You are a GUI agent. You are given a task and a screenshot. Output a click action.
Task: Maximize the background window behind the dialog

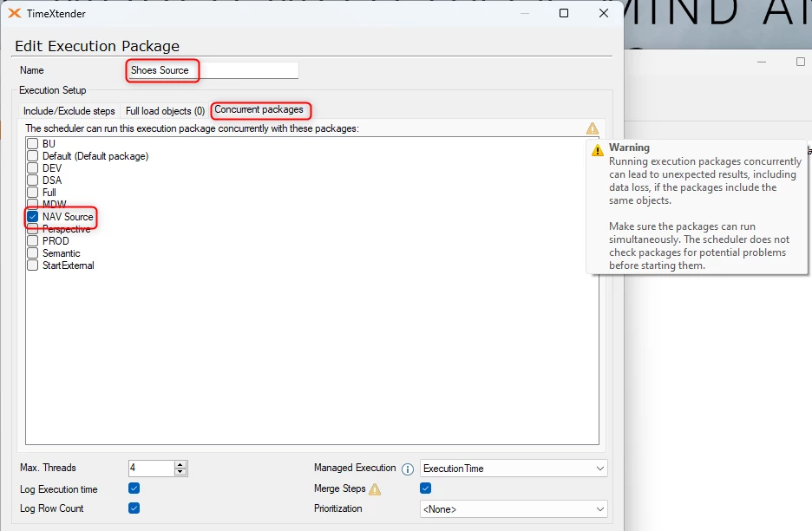click(801, 62)
